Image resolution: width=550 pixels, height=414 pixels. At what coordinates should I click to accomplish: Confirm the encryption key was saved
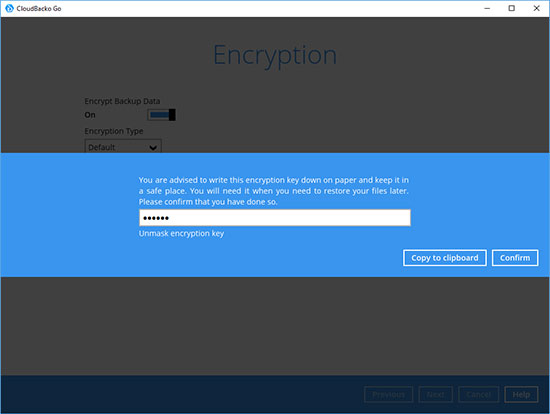[x=515, y=258]
